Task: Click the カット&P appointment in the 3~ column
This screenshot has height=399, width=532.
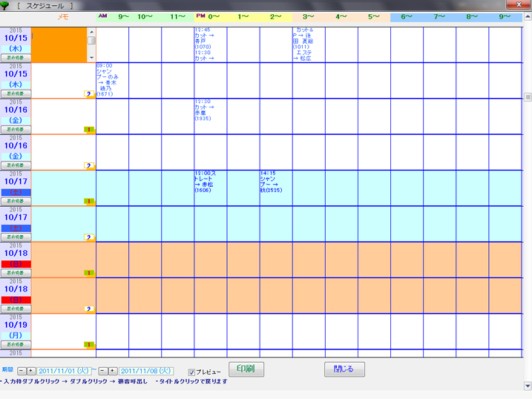Action: (303, 39)
